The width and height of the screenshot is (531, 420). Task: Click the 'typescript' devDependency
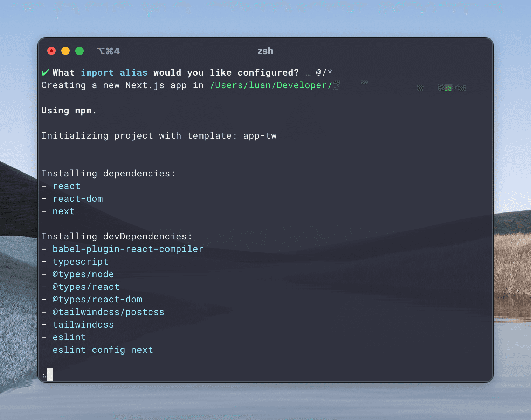point(81,262)
